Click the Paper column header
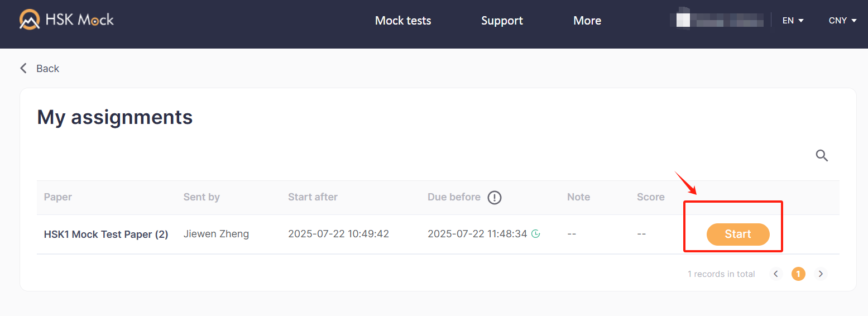 click(58, 197)
